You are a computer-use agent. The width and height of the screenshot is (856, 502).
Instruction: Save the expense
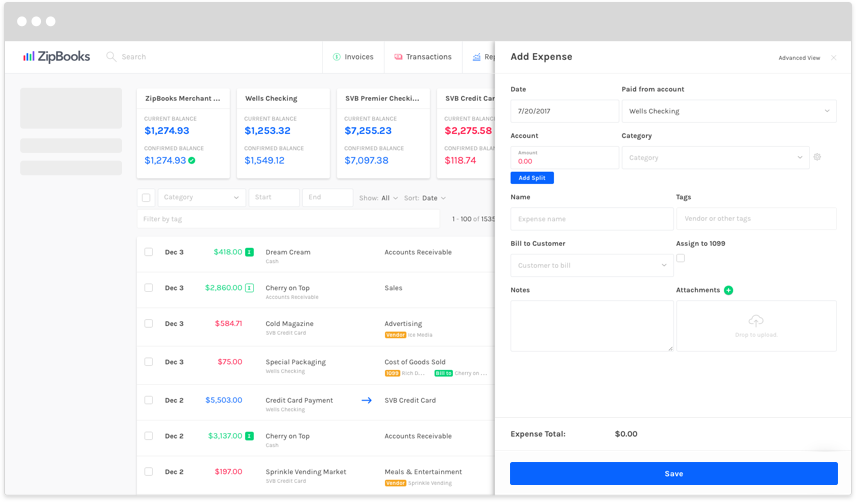click(674, 474)
